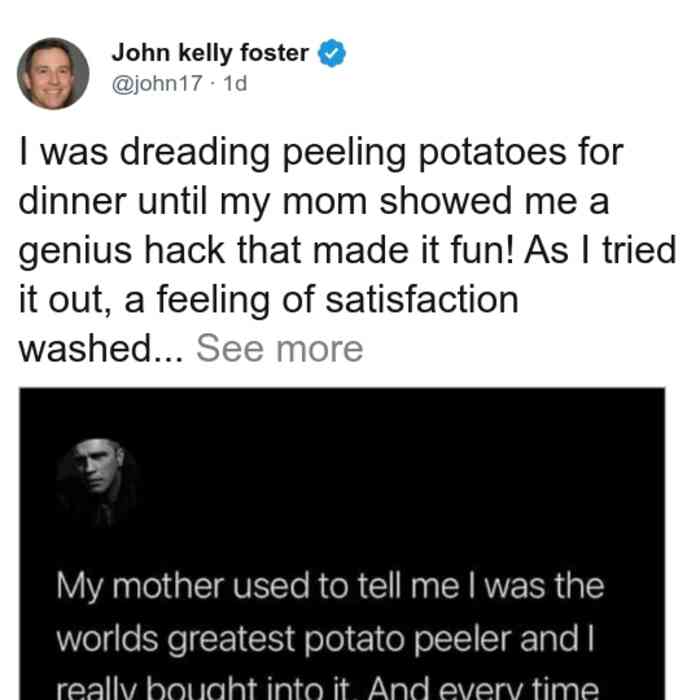Click the 1d timestamp
Screen dimensions: 700x700
(x=235, y=83)
